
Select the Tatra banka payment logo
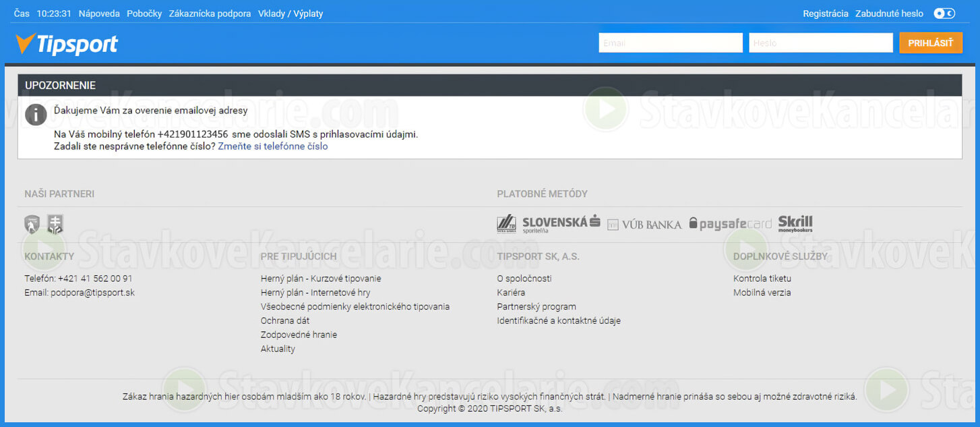(x=506, y=224)
